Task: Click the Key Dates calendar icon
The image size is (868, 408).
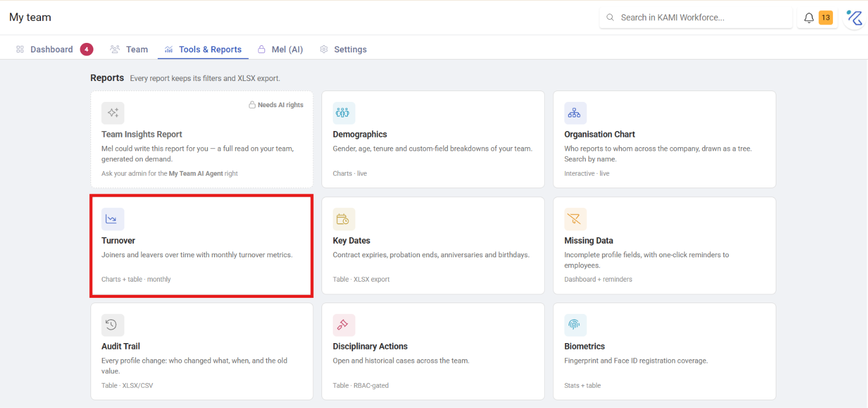Action: (344, 219)
